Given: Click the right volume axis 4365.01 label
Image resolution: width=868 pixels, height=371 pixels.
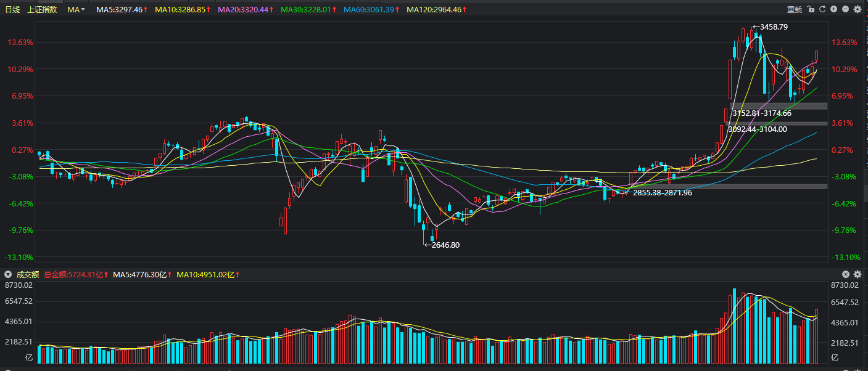Looking at the screenshot, I should pos(845,323).
